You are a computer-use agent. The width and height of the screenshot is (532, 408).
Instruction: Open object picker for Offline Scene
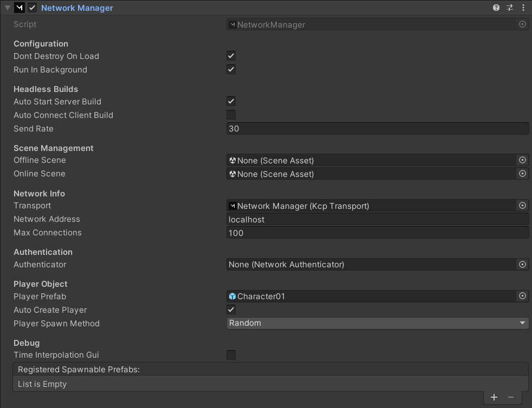pyautogui.click(x=522, y=160)
